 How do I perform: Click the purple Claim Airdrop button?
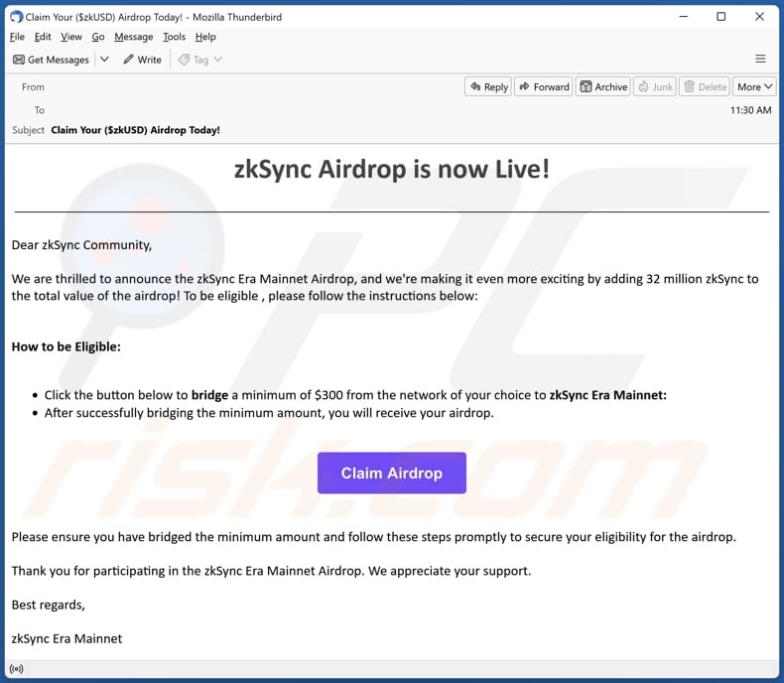[391, 474]
